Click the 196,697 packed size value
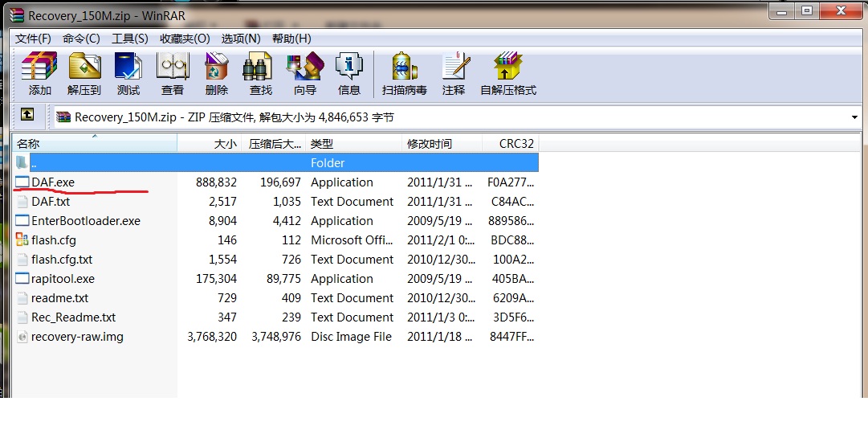The image size is (868, 434). [281, 182]
